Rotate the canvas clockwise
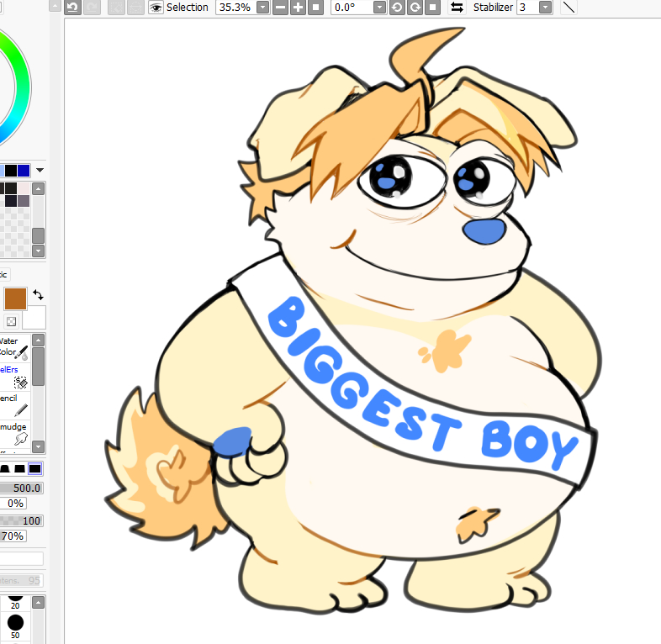The height and width of the screenshot is (644, 661). pyautogui.click(x=415, y=8)
